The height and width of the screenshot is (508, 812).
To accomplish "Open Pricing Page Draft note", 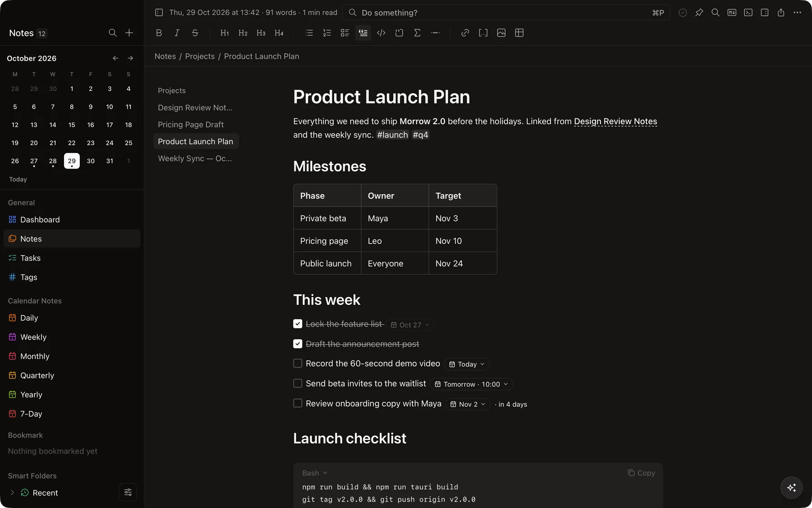I will 196,125.
